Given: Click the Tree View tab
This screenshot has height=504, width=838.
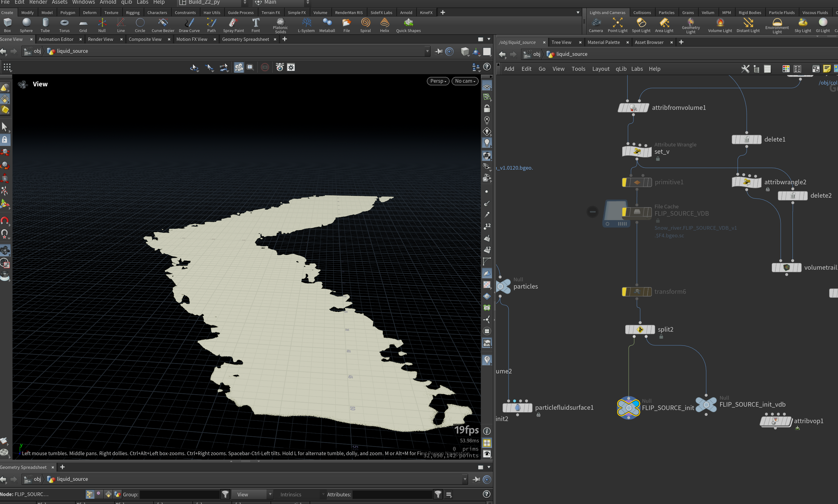Looking at the screenshot, I should pyautogui.click(x=561, y=42).
